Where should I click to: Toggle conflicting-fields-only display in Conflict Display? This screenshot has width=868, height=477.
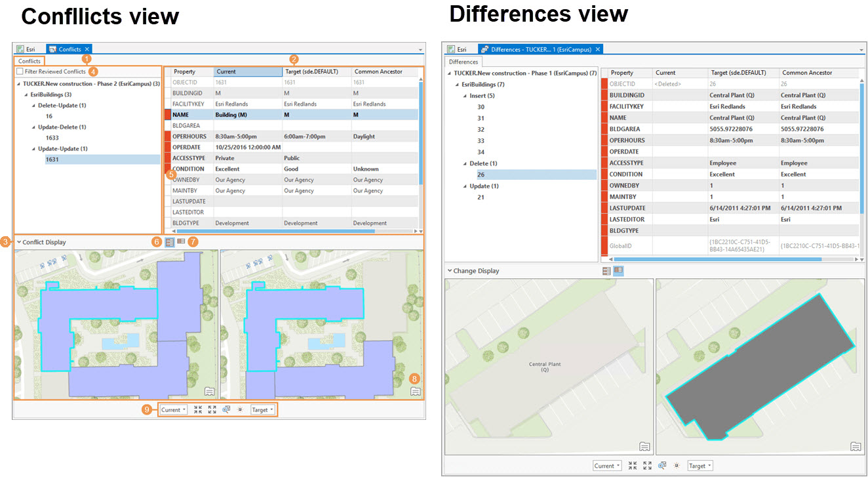coord(181,241)
